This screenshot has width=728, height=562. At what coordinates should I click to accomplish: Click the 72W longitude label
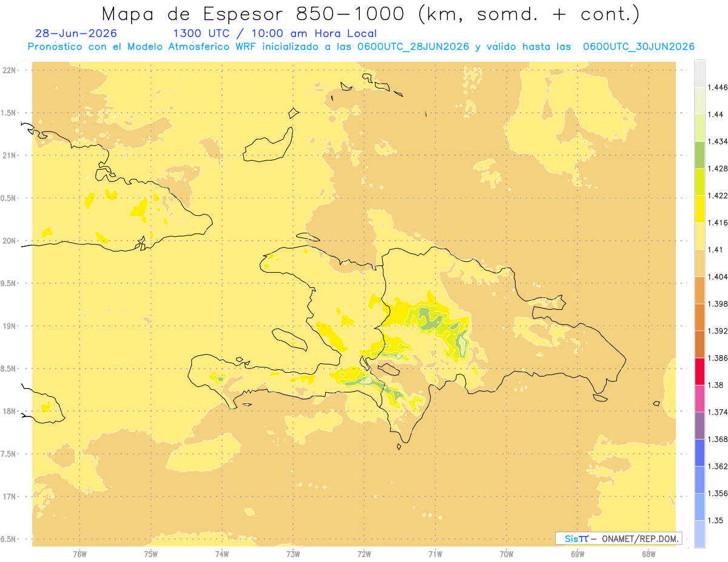[364, 555]
